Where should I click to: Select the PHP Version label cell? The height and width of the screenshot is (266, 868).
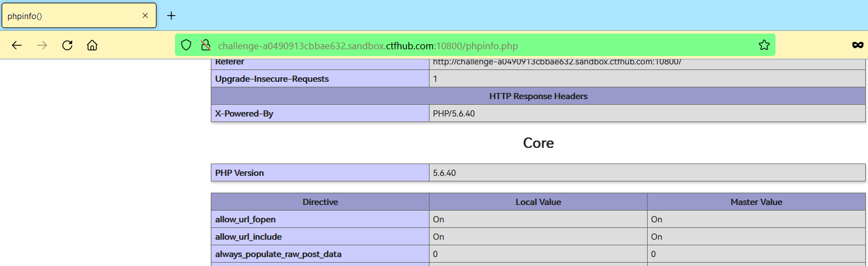pos(320,172)
